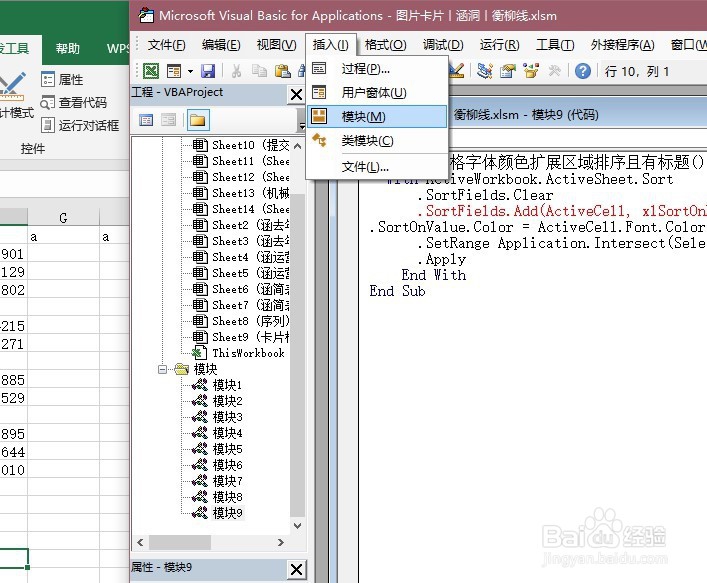The width and height of the screenshot is (707, 583).
Task: Open the 调试(D) menu
Action: pyautogui.click(x=443, y=45)
